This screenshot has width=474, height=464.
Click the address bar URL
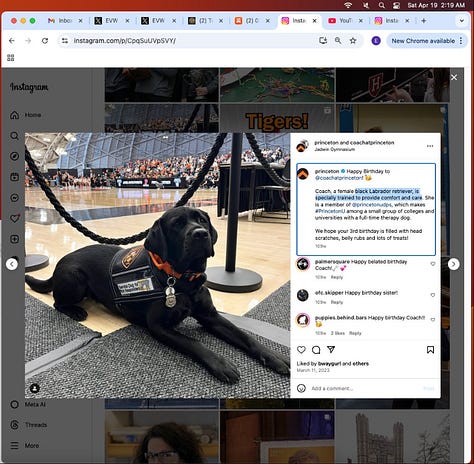click(125, 41)
